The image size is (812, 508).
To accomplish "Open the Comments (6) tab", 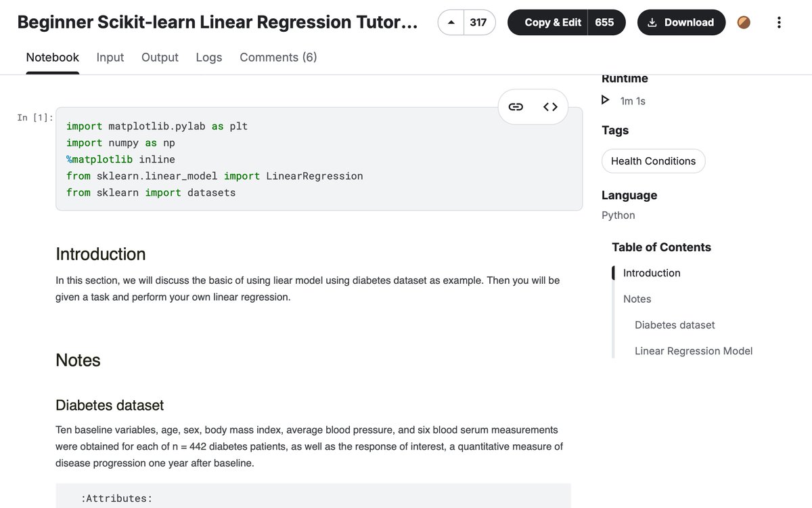I will click(278, 58).
